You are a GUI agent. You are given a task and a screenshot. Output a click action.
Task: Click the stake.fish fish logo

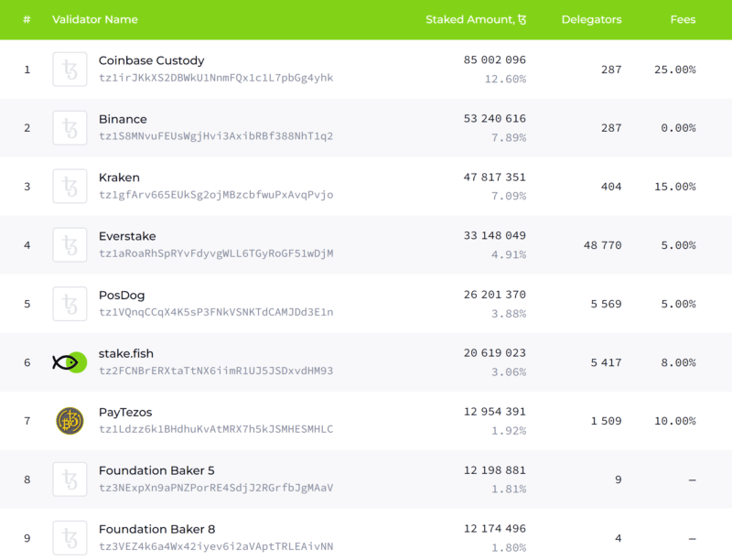70,362
